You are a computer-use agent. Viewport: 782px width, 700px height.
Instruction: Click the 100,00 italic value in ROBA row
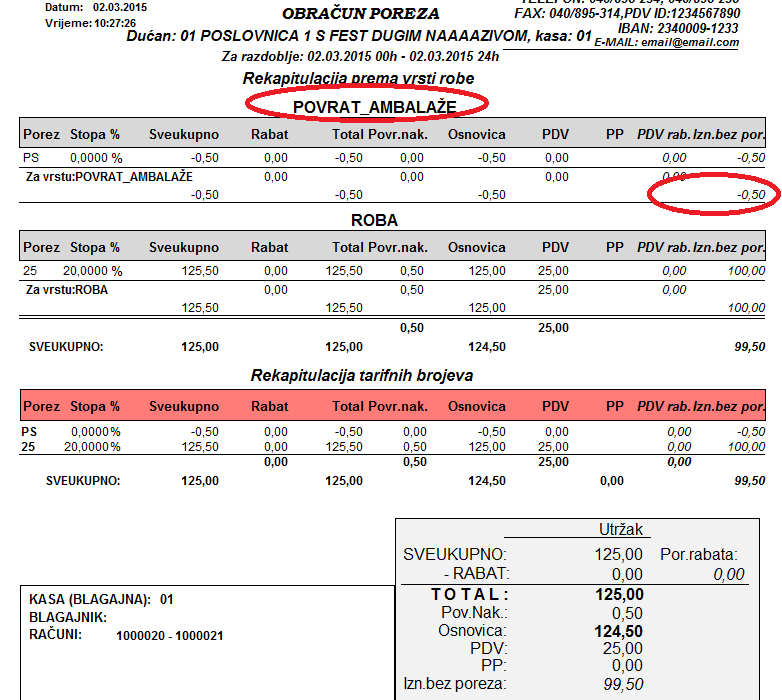click(x=746, y=271)
